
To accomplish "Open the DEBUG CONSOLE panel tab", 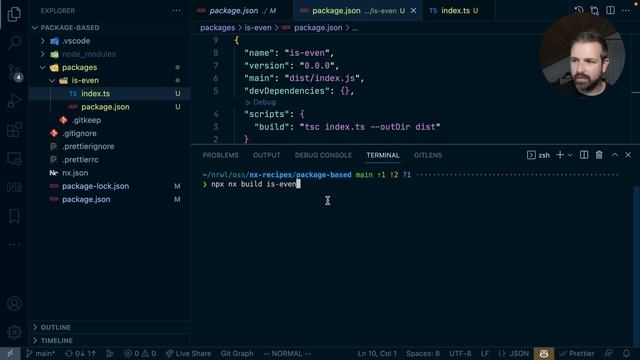I will pyautogui.click(x=323, y=155).
